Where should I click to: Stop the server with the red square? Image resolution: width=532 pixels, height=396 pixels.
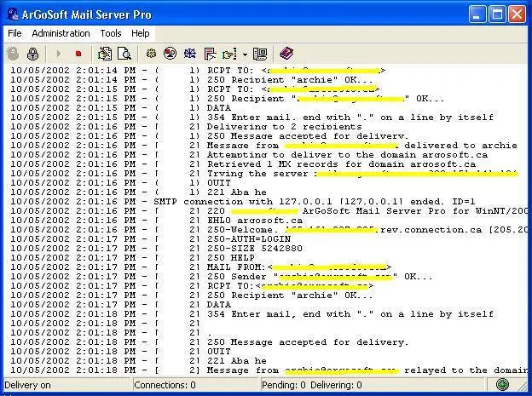[78, 54]
